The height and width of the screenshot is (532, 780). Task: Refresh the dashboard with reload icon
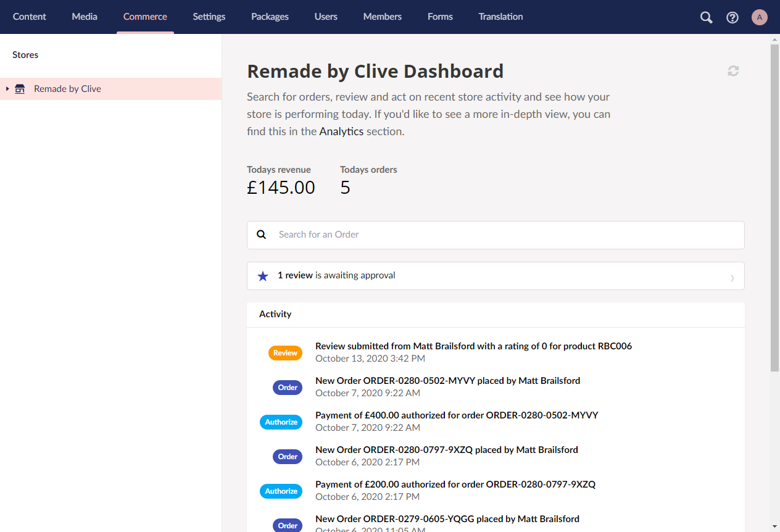point(733,71)
